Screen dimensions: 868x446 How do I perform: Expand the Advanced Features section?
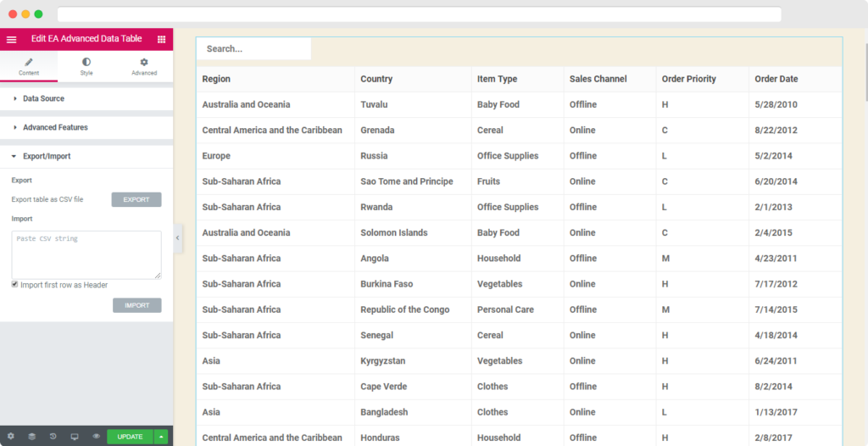click(86, 127)
